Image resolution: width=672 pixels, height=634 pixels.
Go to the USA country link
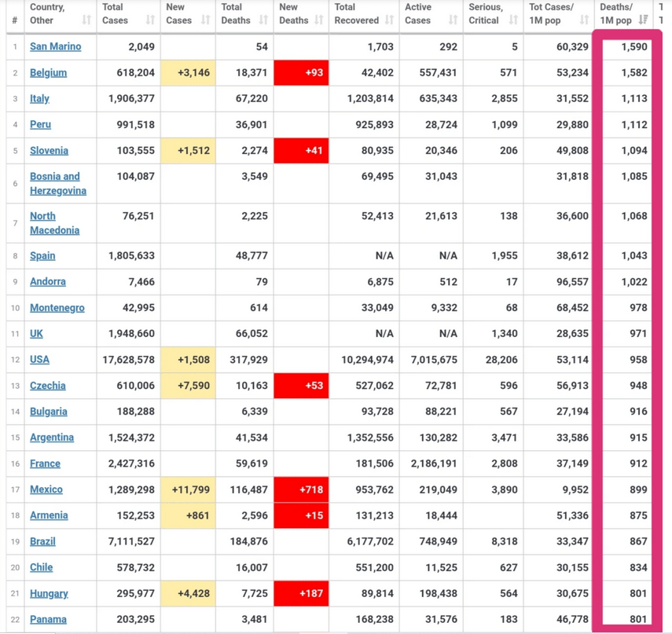pyautogui.click(x=39, y=360)
